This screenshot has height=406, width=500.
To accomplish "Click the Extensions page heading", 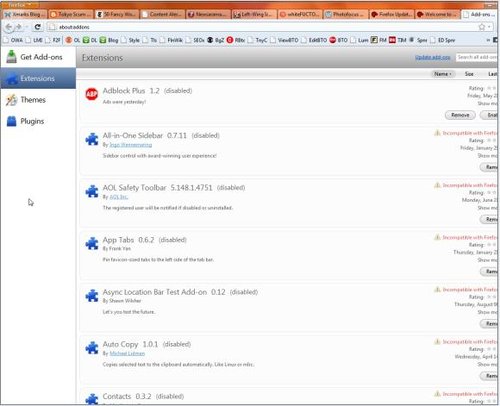I will (x=102, y=58).
